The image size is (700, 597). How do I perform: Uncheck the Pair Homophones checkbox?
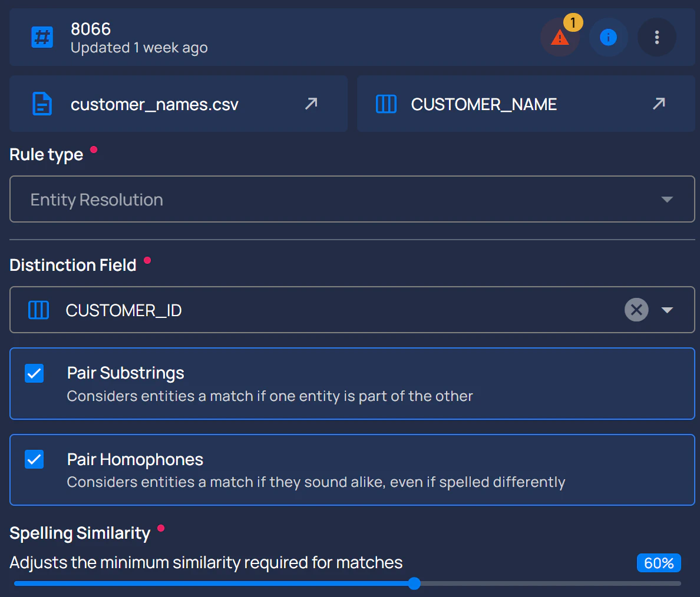(x=34, y=459)
